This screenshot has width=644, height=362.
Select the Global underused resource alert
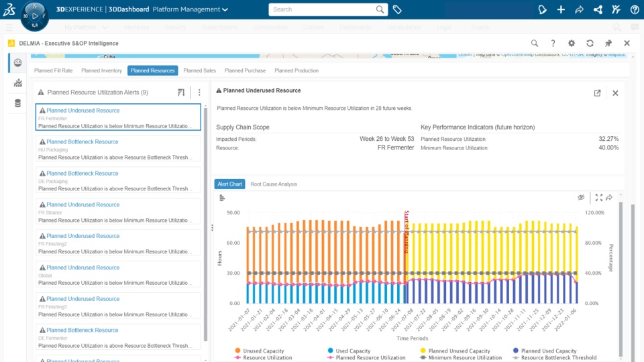point(118,275)
